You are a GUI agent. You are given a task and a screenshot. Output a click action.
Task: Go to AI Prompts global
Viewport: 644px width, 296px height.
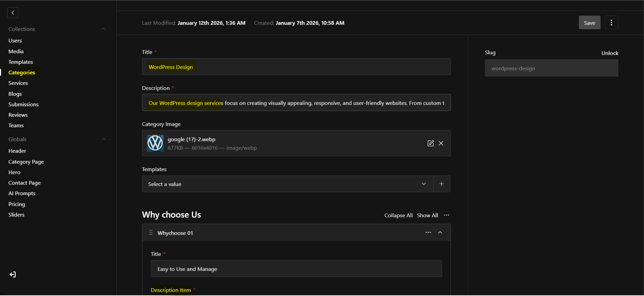[x=22, y=193]
